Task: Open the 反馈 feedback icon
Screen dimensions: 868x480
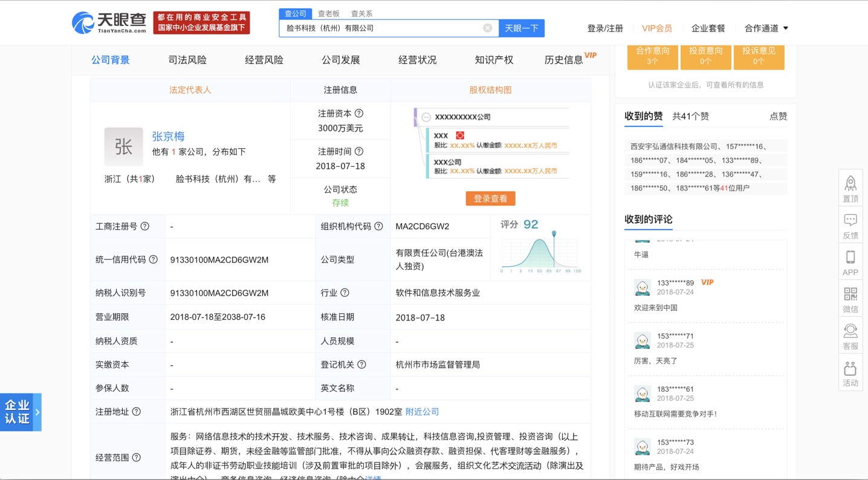Action: pyautogui.click(x=850, y=220)
